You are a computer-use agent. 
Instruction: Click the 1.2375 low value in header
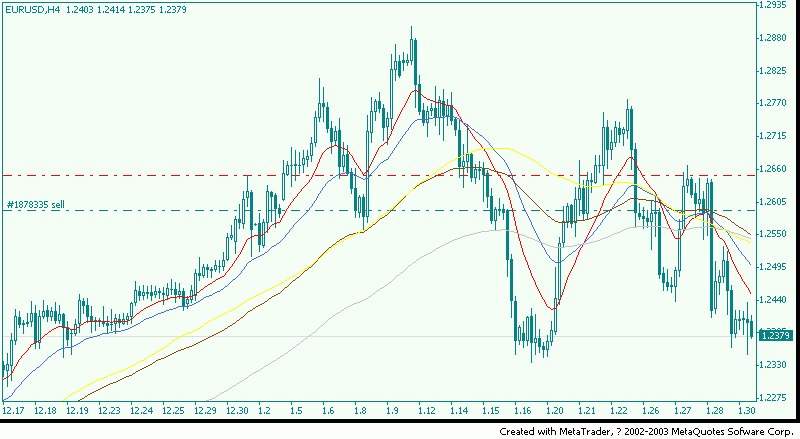(x=142, y=10)
